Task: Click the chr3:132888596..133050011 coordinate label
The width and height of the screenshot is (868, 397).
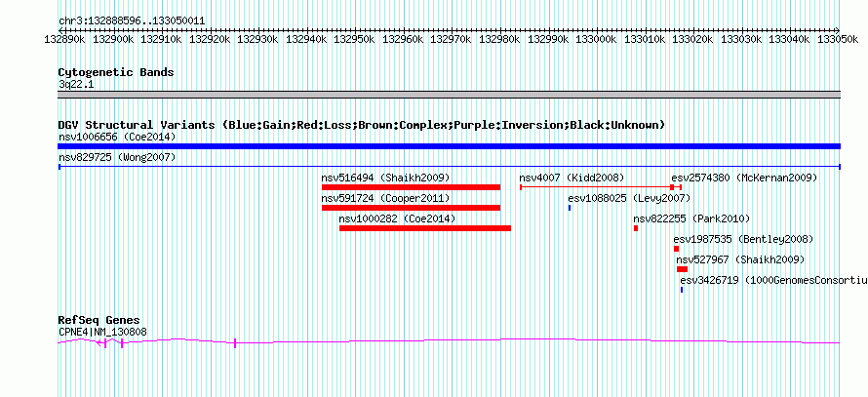Action: [132, 21]
